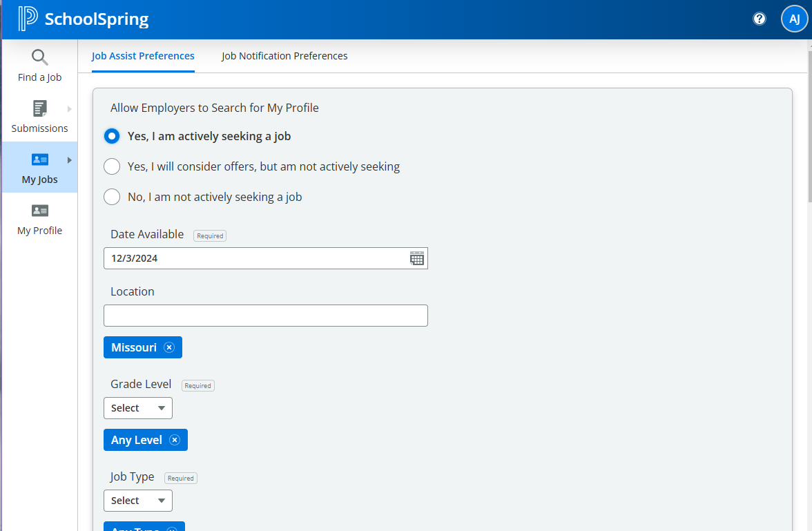
Task: Remove the Any Level grade chip
Action: (175, 439)
